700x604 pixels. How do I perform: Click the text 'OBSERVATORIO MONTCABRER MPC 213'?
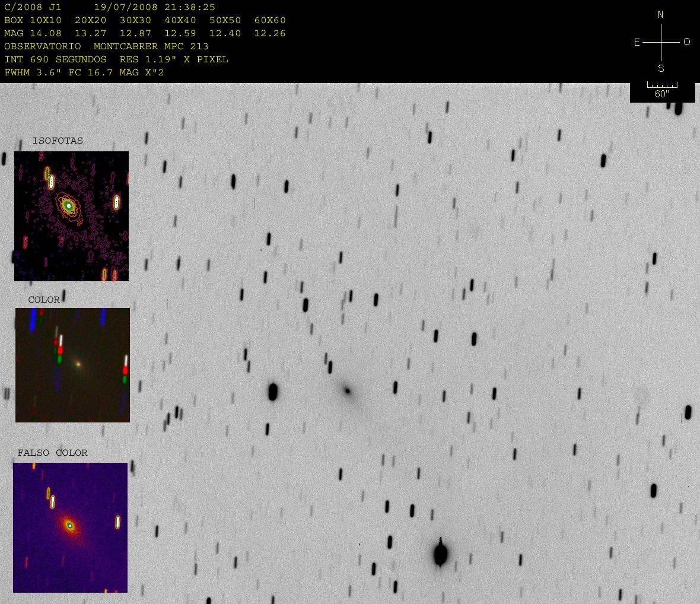tap(106, 46)
